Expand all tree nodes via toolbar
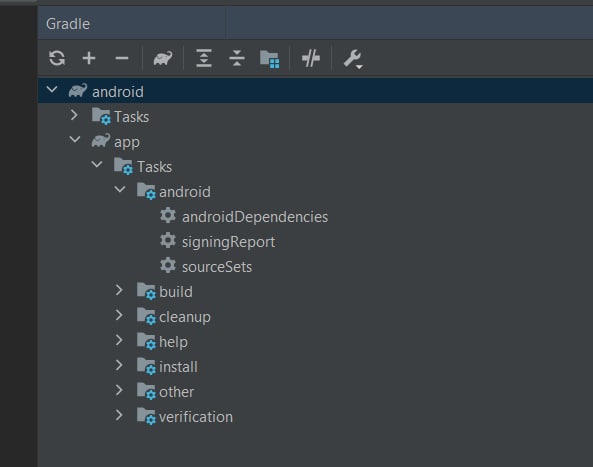Image resolution: width=593 pixels, height=467 pixels. pos(204,58)
